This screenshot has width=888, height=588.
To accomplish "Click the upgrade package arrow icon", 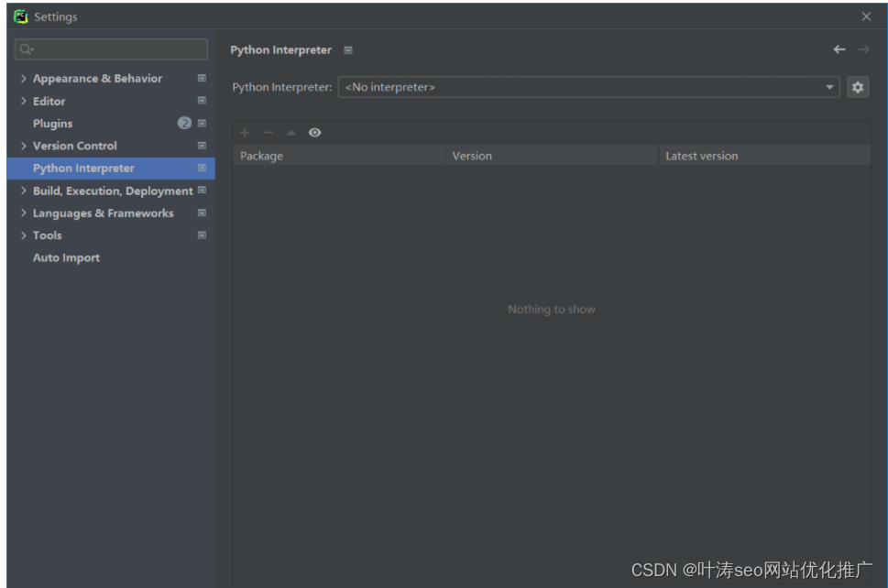I will 291,132.
